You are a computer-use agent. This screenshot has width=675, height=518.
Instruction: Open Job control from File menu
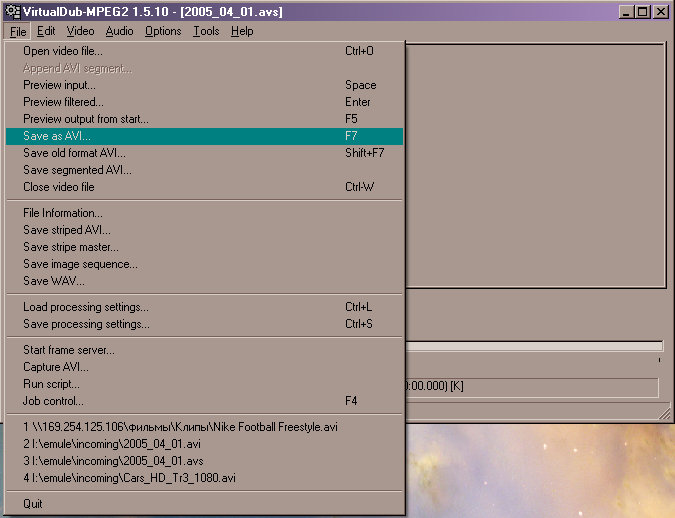[52, 401]
